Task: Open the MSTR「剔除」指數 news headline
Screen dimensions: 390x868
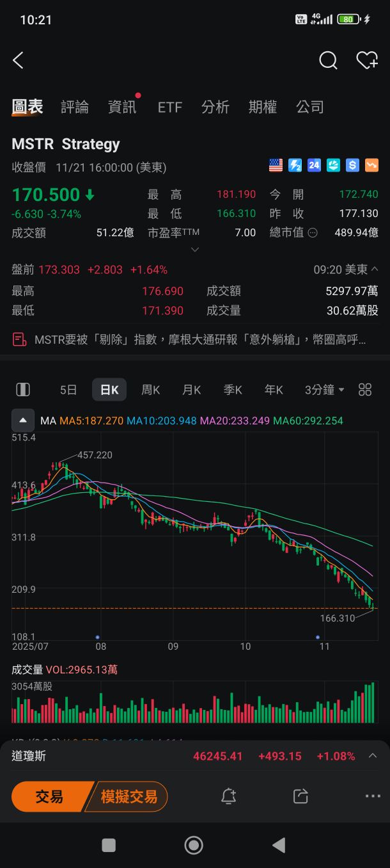Action: pyautogui.click(x=201, y=339)
